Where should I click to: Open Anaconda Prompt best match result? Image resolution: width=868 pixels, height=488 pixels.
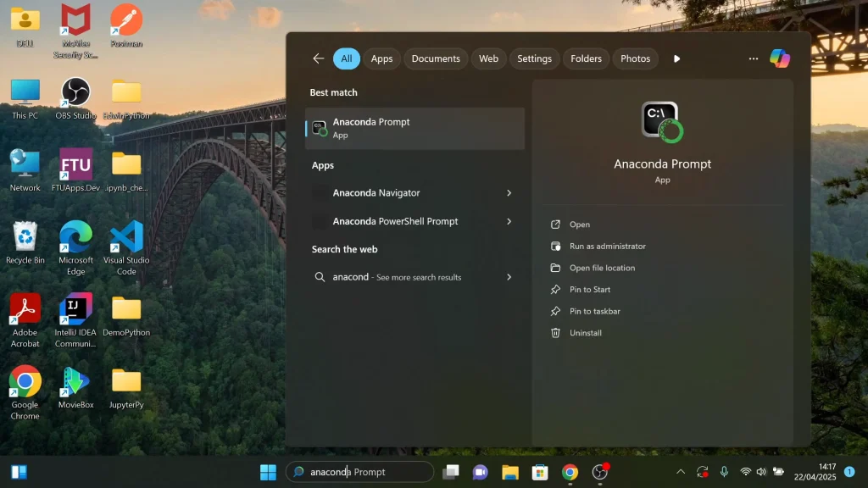point(415,129)
